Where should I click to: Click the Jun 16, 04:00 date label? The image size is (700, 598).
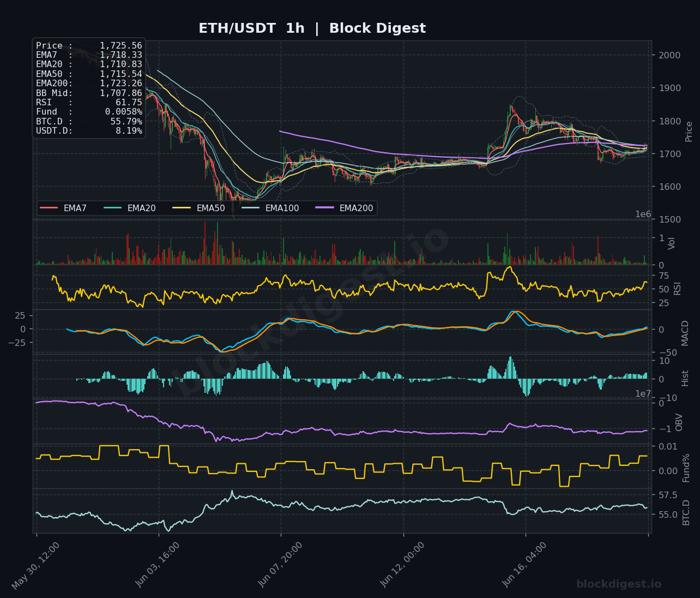(x=524, y=565)
